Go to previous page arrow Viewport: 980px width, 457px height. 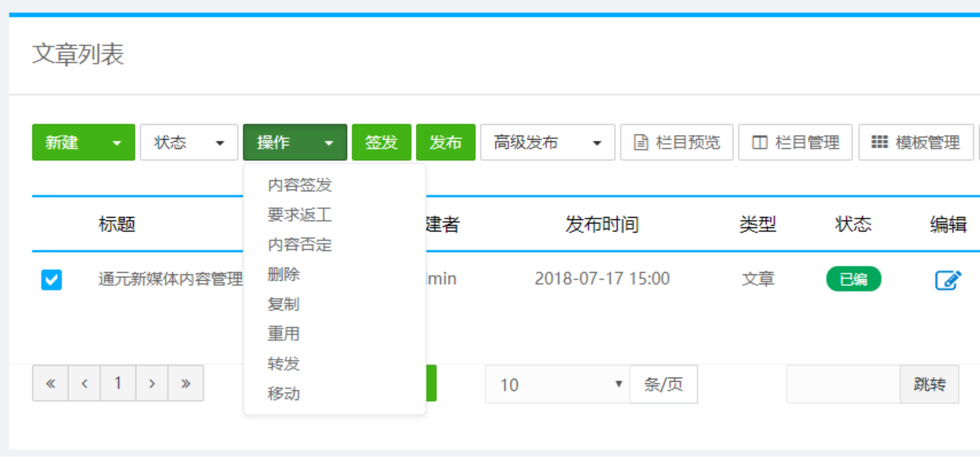pyautogui.click(x=84, y=383)
